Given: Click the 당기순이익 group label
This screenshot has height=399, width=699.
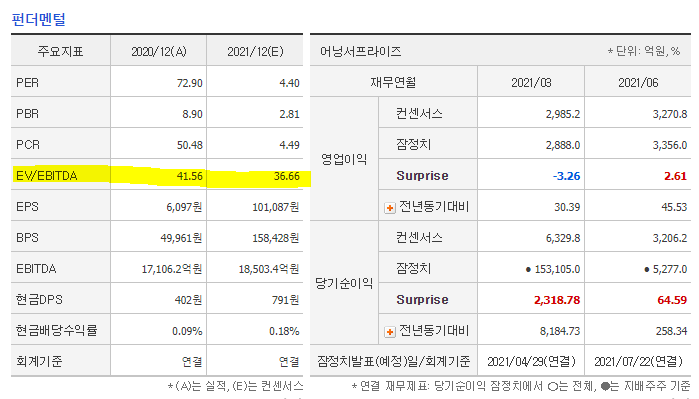Looking at the screenshot, I should [x=344, y=283].
